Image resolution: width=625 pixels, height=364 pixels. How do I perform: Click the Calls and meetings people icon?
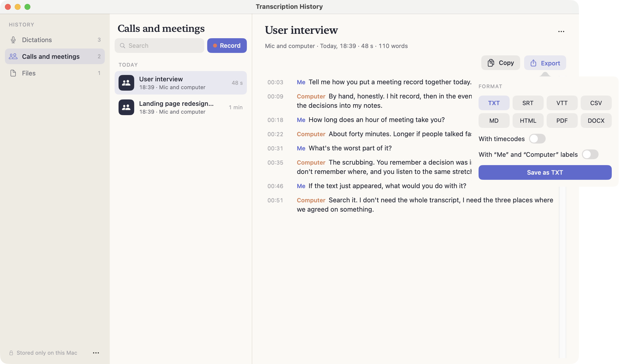pyautogui.click(x=13, y=56)
